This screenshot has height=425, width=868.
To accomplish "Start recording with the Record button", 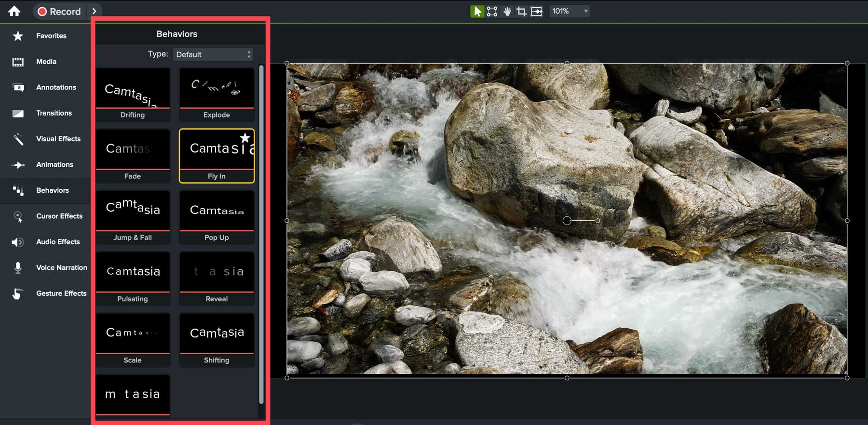I will (x=59, y=11).
